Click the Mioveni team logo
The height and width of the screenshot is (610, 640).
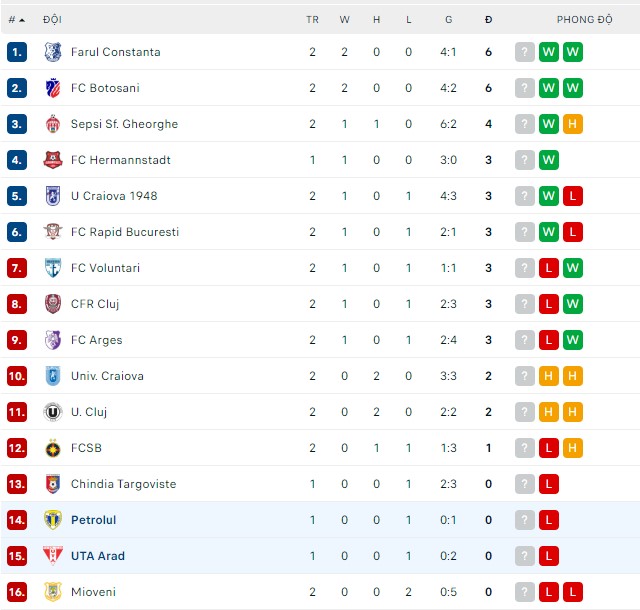53,592
